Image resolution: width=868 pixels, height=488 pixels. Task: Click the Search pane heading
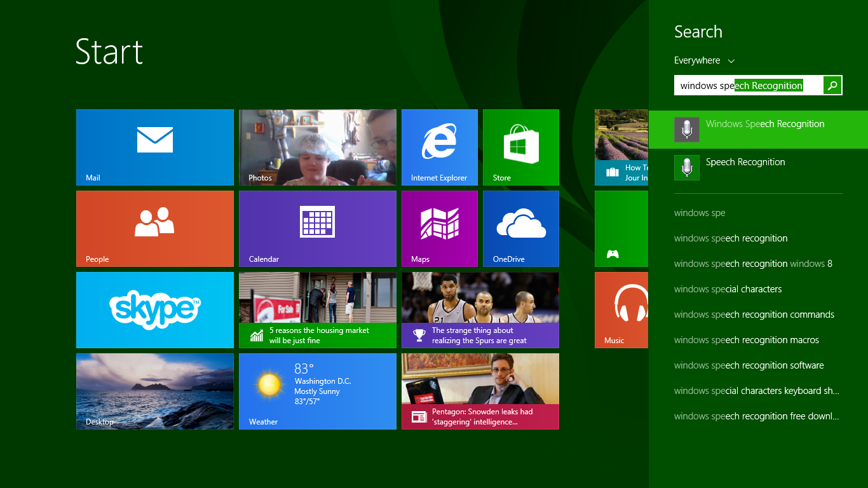pyautogui.click(x=698, y=32)
